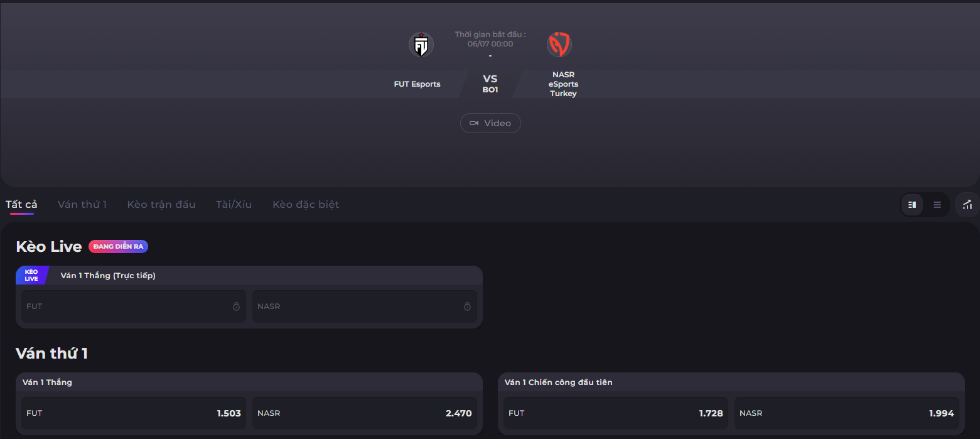This screenshot has width=980, height=439.
Task: Click the NASR eSports Turkey team logo
Action: click(x=559, y=45)
